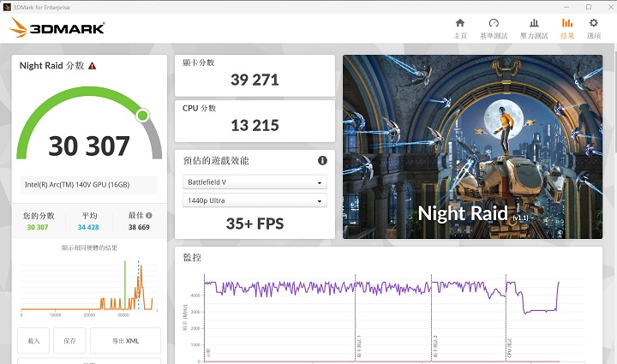The width and height of the screenshot is (617, 364).
Task: Click the Save result button
Action: (x=69, y=341)
